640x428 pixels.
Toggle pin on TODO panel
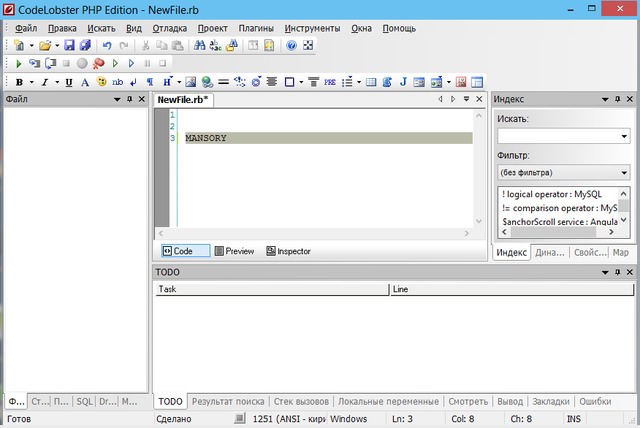[617, 272]
